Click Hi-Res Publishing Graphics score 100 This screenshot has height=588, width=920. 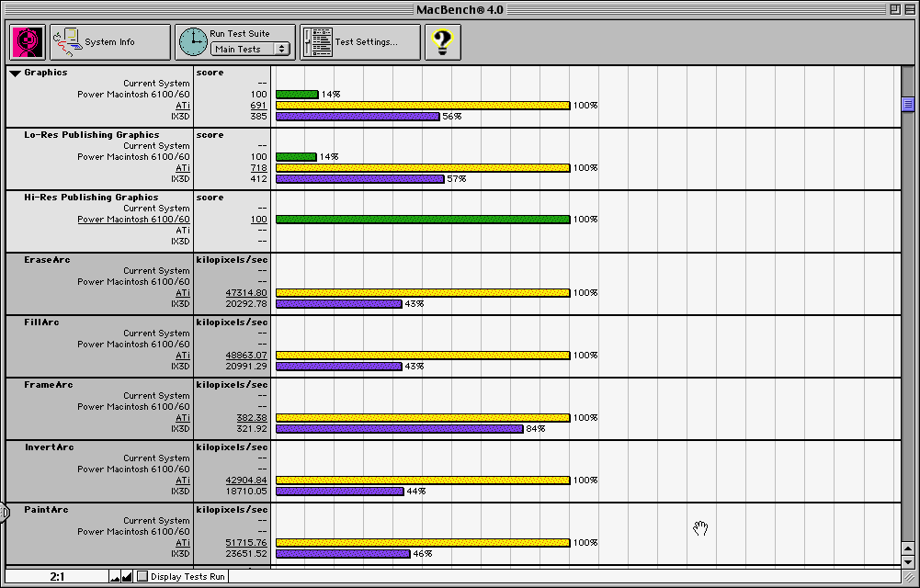pyautogui.click(x=259, y=220)
